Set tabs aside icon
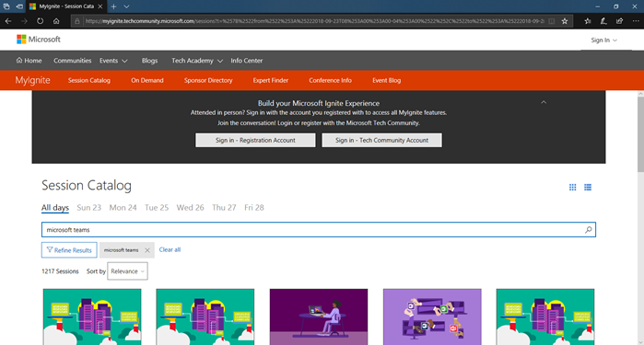Viewport: 644px width, 345px height. click(x=19, y=6)
